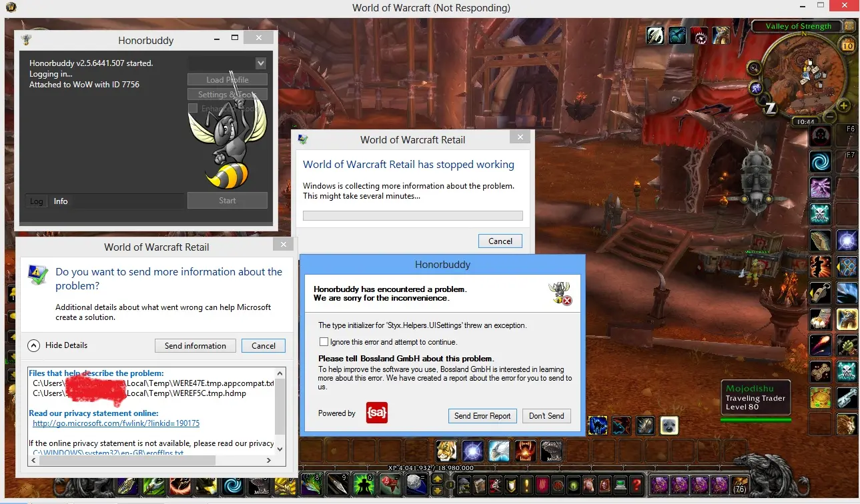Click Don't Send in Honorbuddy error dialog
The image size is (860, 504).
click(x=546, y=415)
